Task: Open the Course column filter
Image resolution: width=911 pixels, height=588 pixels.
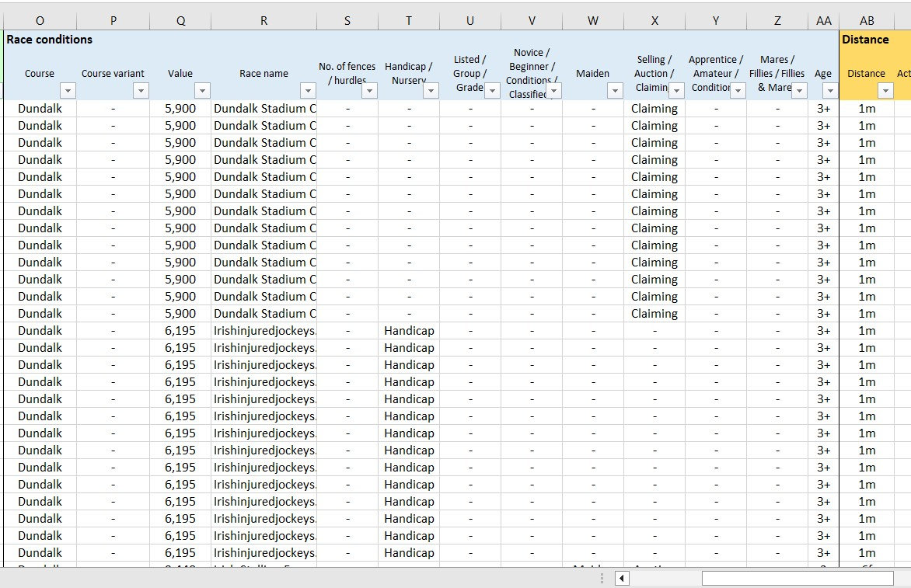Action: click(68, 90)
